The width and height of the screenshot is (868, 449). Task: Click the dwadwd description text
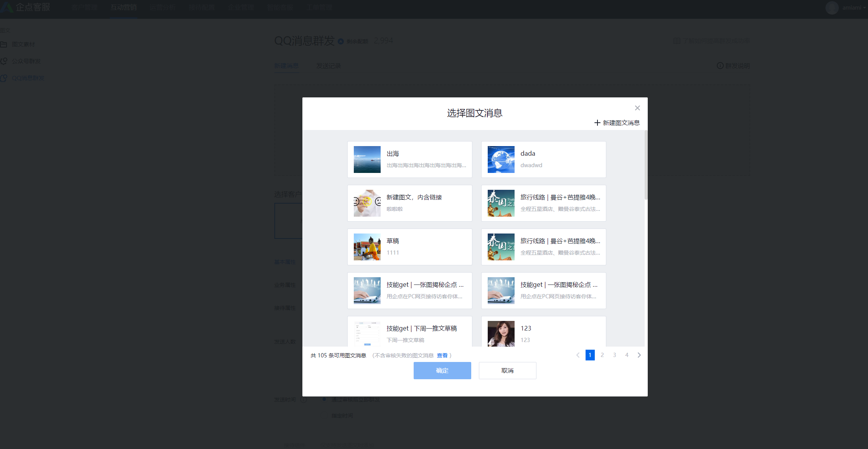click(531, 165)
